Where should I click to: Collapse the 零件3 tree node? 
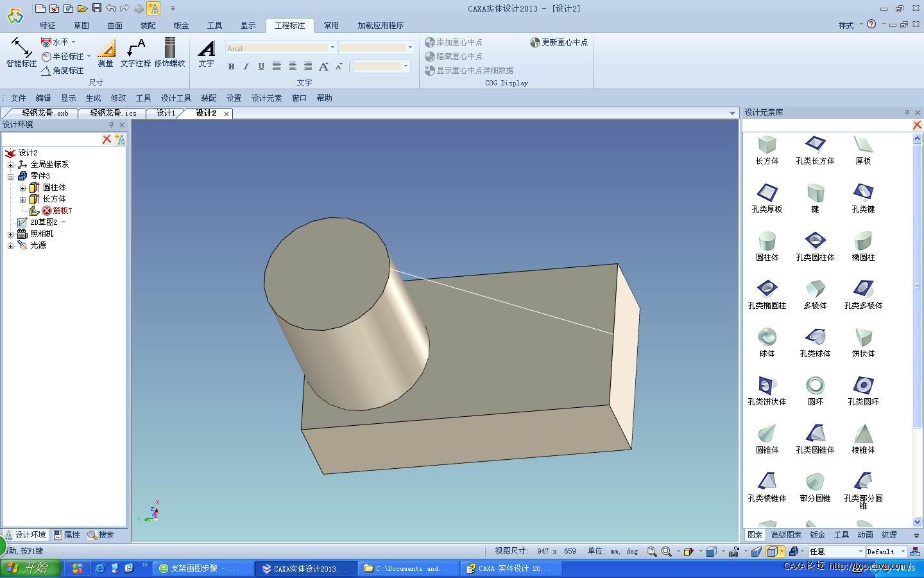[x=10, y=176]
